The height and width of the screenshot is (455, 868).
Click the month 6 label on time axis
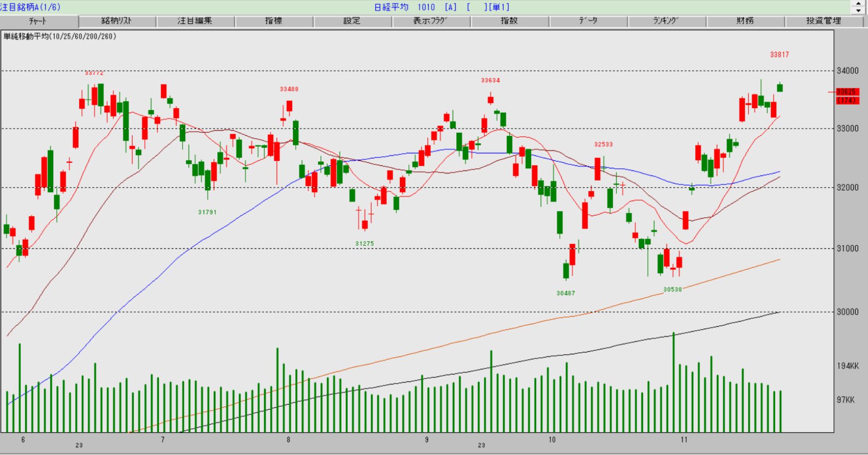point(23,439)
